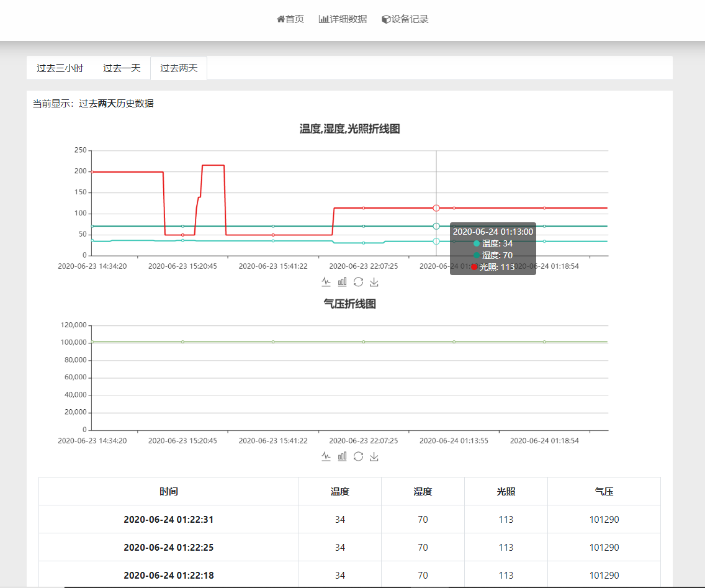
Task: Click the 2020-06-24 01:22:18 timestamp cell
Action: [x=169, y=576]
